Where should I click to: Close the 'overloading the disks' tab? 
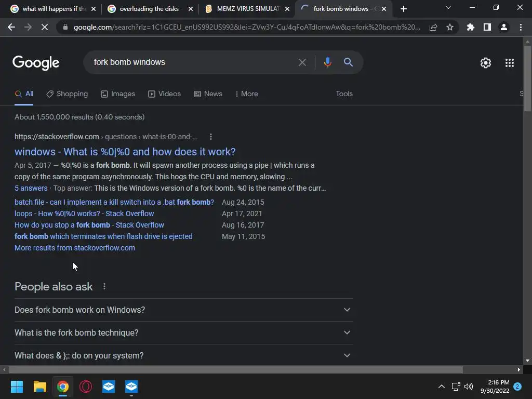[191, 9]
